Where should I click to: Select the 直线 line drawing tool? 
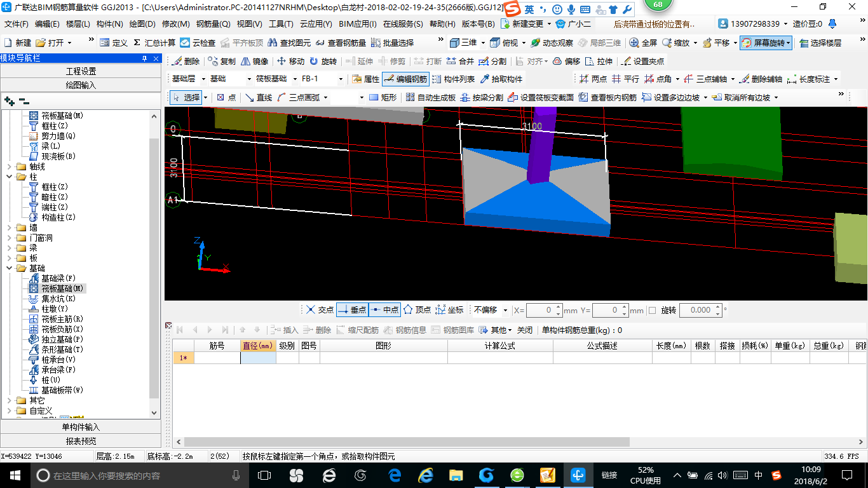259,97
